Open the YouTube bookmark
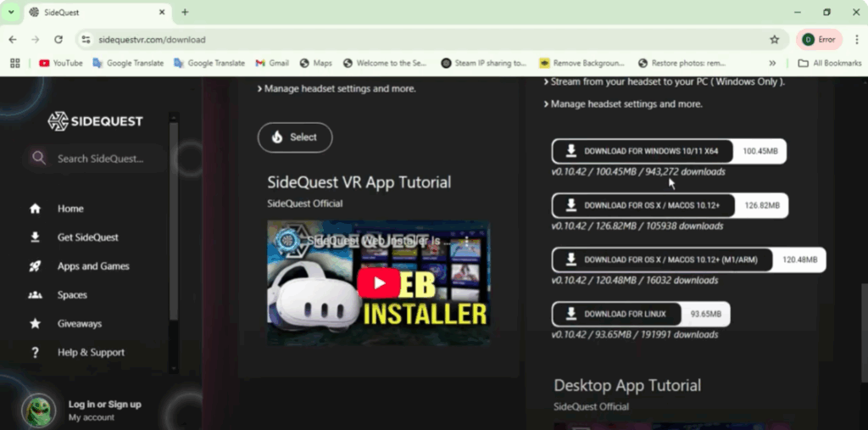 click(x=61, y=63)
